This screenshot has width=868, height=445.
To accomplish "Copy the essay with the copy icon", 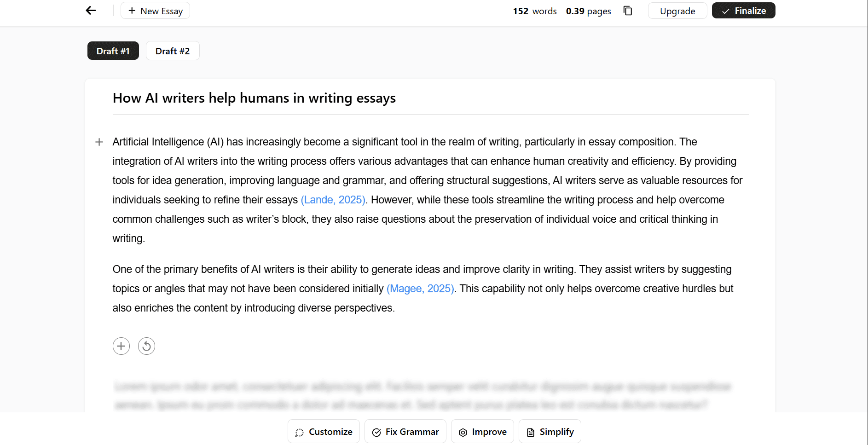I will pos(627,10).
